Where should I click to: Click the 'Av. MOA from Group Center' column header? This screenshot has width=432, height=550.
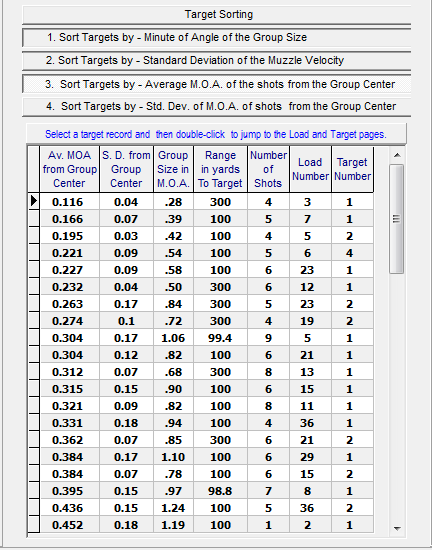tap(69, 169)
